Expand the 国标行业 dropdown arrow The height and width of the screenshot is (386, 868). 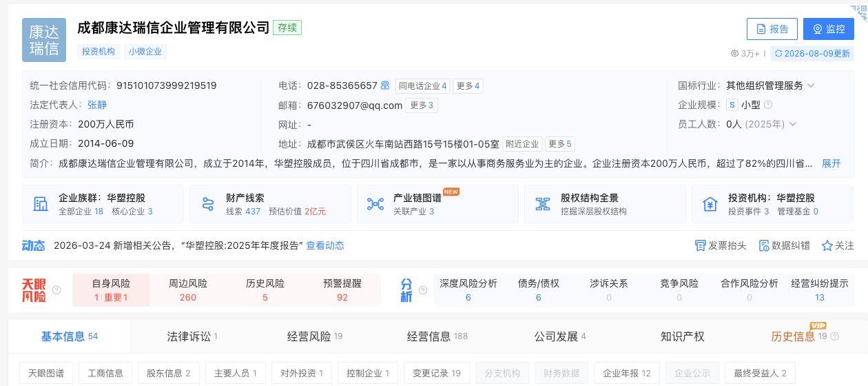(811, 85)
